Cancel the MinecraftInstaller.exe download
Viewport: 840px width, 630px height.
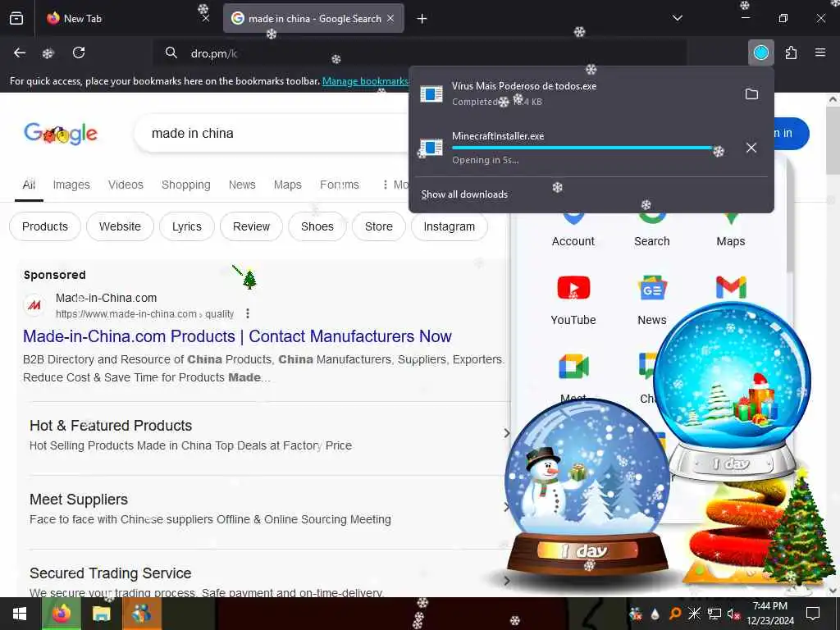751,148
